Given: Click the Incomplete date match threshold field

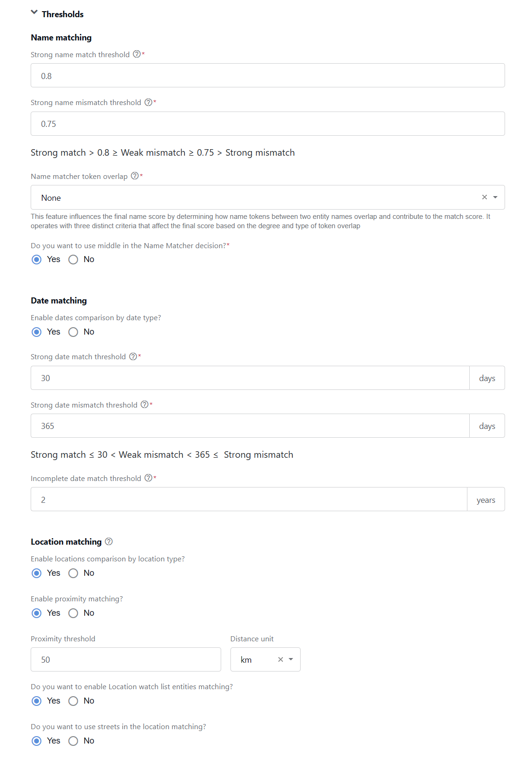Looking at the screenshot, I should pyautogui.click(x=249, y=499).
